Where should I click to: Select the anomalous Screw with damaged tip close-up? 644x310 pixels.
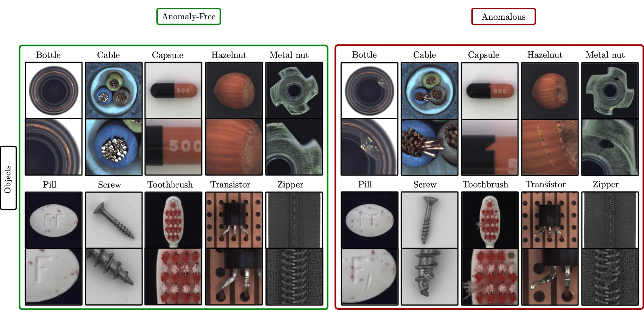coord(430,277)
